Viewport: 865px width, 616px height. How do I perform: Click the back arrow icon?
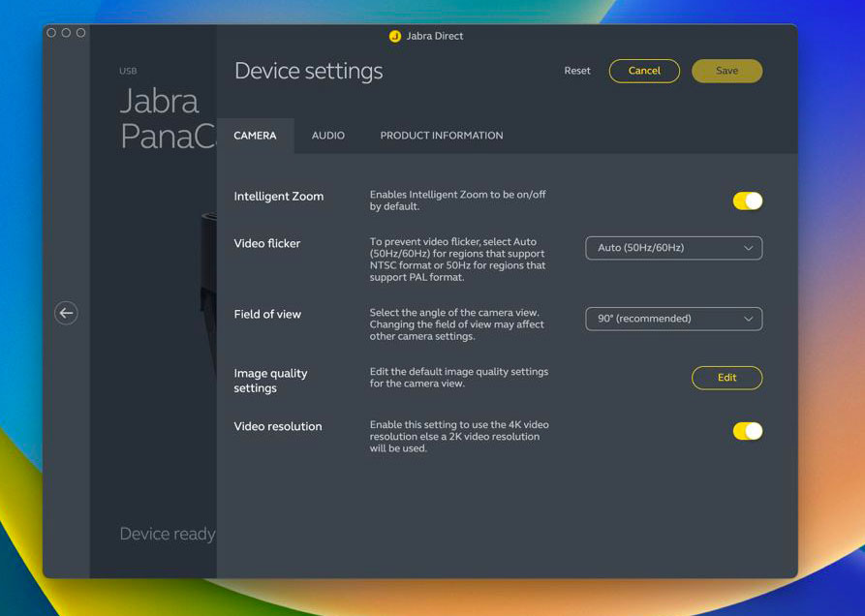(66, 313)
